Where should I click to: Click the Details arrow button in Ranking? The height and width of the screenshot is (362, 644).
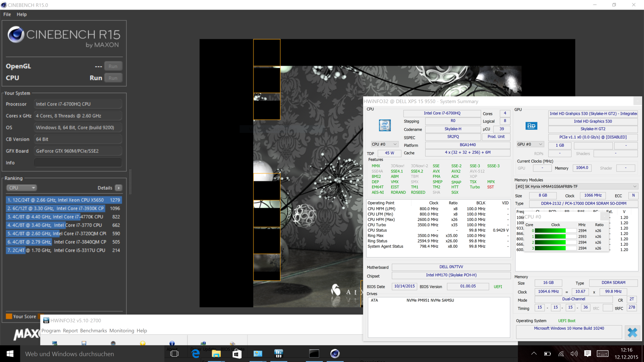pyautogui.click(x=119, y=188)
